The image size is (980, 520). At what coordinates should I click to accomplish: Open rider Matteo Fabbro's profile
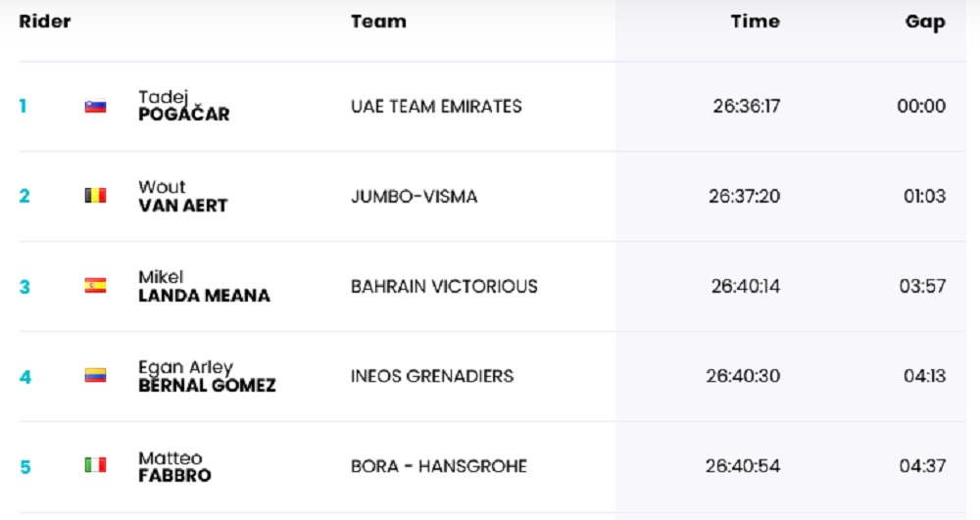coord(174,466)
